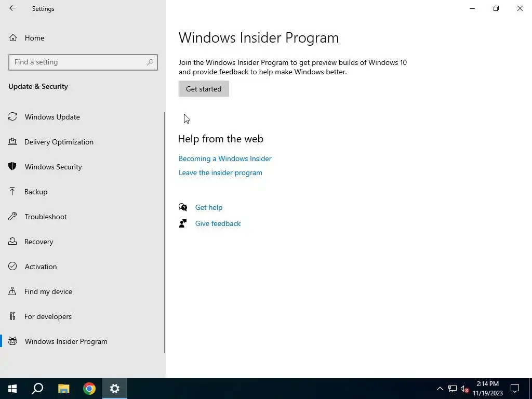Restore down the Settings window
This screenshot has width=532, height=399.
click(x=496, y=8)
